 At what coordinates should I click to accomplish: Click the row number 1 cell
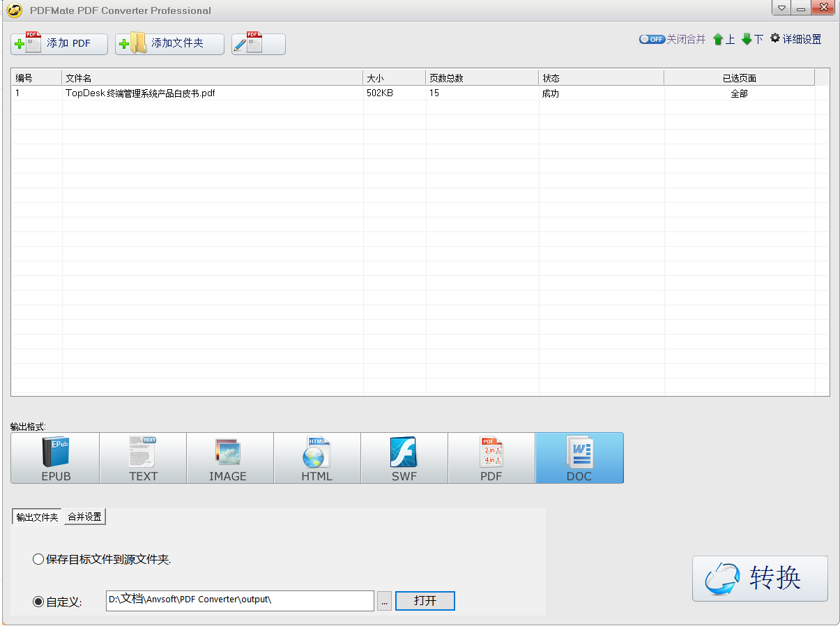(17, 93)
